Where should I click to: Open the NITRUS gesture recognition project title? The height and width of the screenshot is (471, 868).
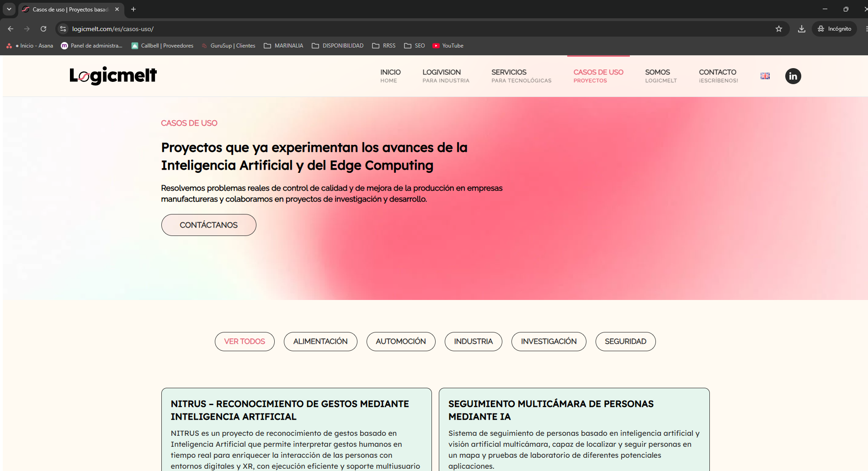click(x=290, y=410)
